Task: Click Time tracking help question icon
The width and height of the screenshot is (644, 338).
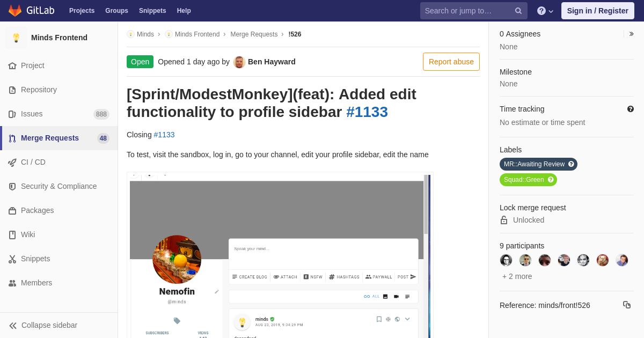Action: click(x=630, y=109)
